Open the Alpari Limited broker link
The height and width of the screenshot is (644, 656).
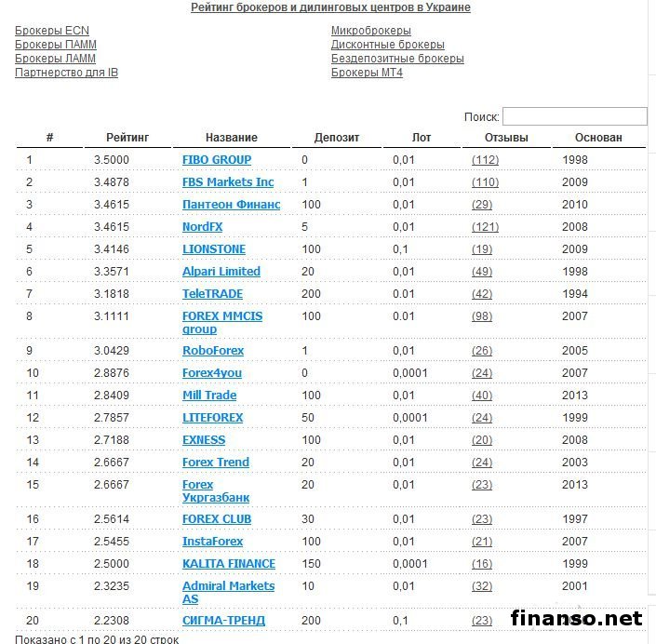(x=221, y=272)
